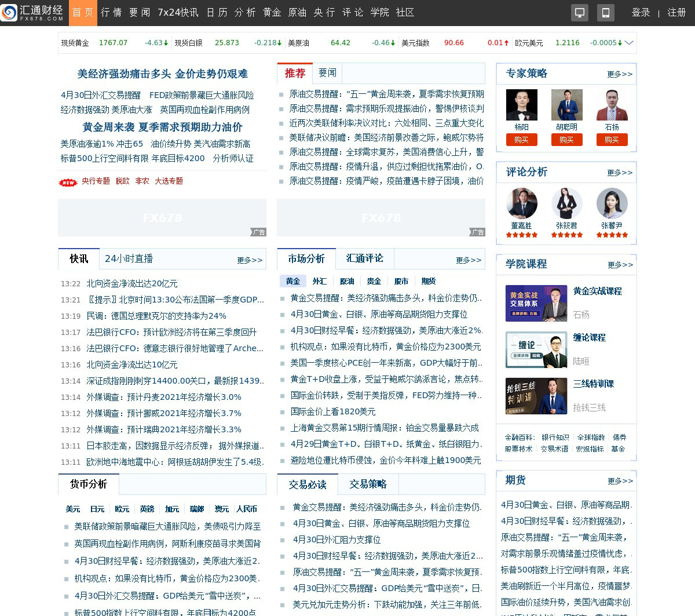Click 购买 button under 胡聪明
Image resolution: width=695 pixels, height=616 pixels.
566,140
